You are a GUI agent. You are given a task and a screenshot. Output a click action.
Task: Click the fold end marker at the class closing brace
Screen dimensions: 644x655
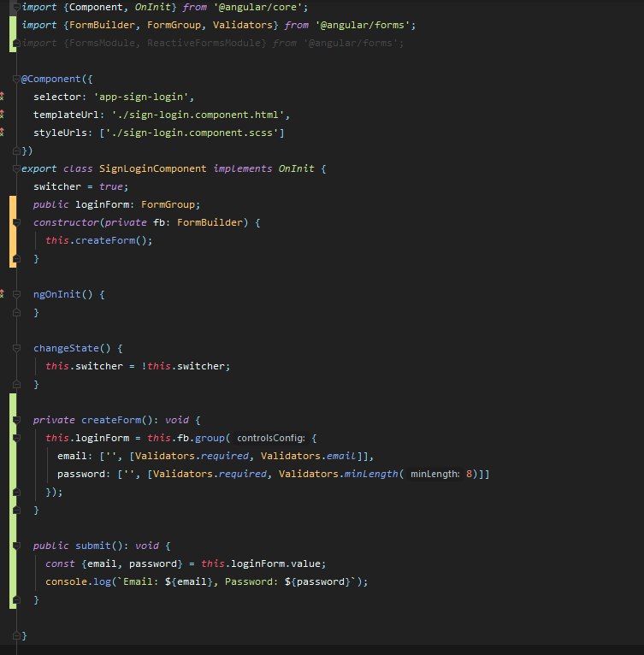pos(17,636)
